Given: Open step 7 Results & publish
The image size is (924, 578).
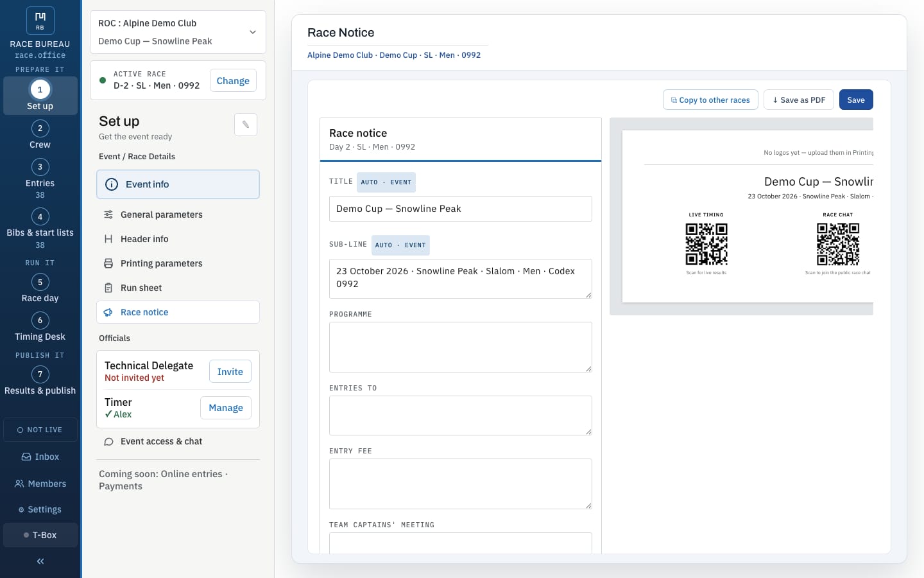Looking at the screenshot, I should [x=40, y=381].
